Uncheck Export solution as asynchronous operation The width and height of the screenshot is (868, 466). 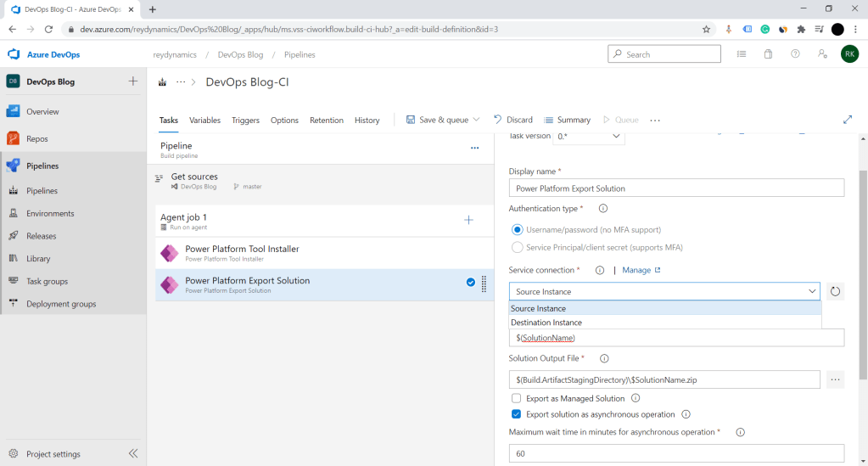(517, 414)
